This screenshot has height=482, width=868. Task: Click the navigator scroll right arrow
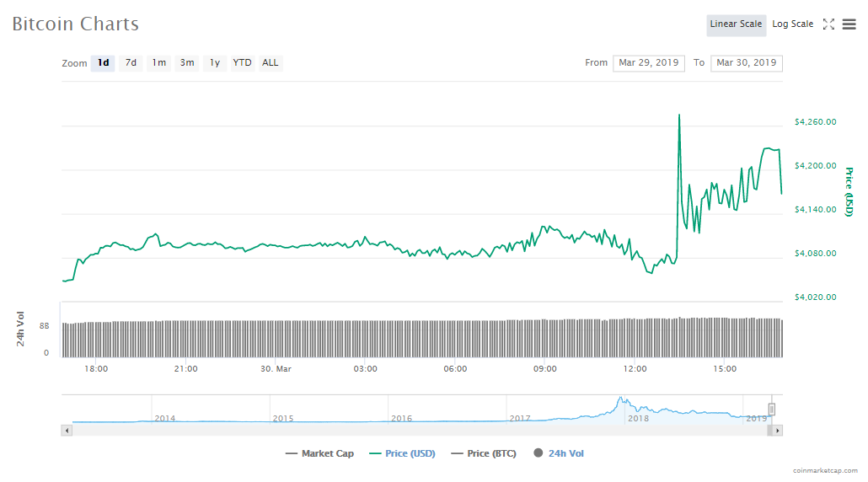(777, 431)
